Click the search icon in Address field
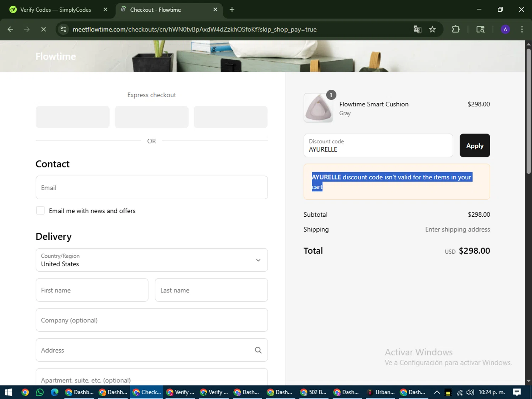Screen dimensions: 532x399 (258, 350)
